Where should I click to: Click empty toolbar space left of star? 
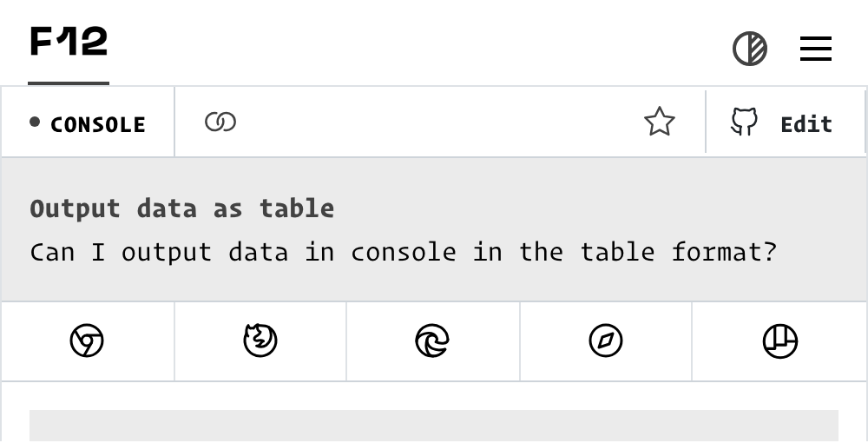pos(437,122)
